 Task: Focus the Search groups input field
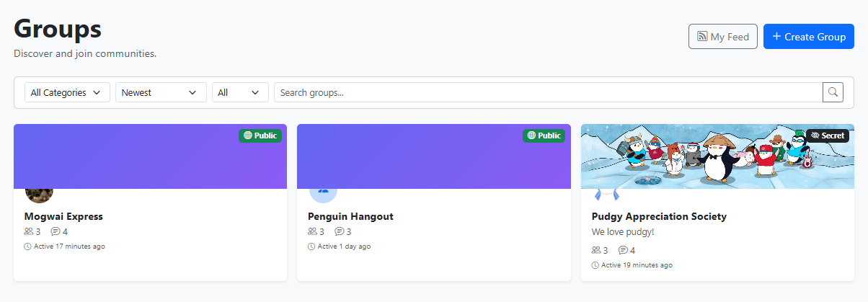548,92
